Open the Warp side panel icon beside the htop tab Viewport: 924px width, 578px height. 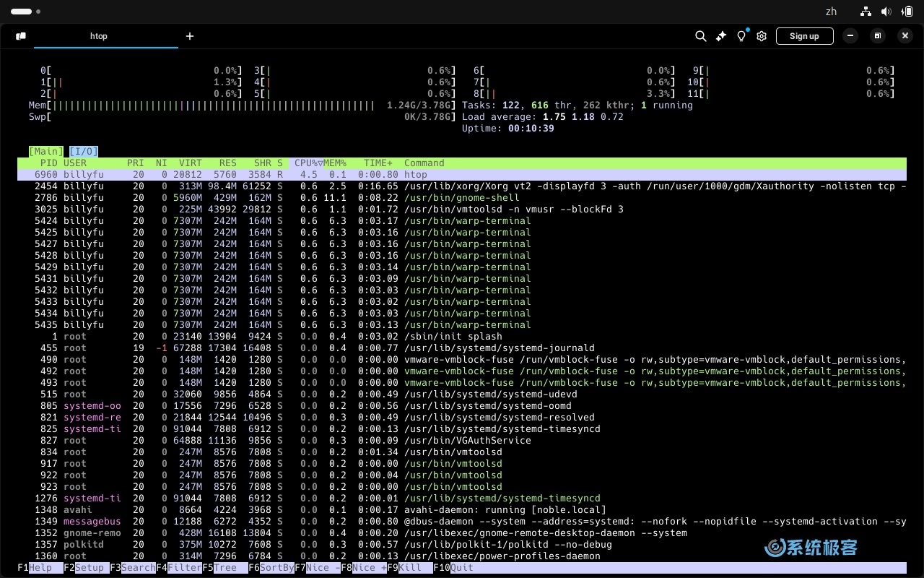pos(21,36)
